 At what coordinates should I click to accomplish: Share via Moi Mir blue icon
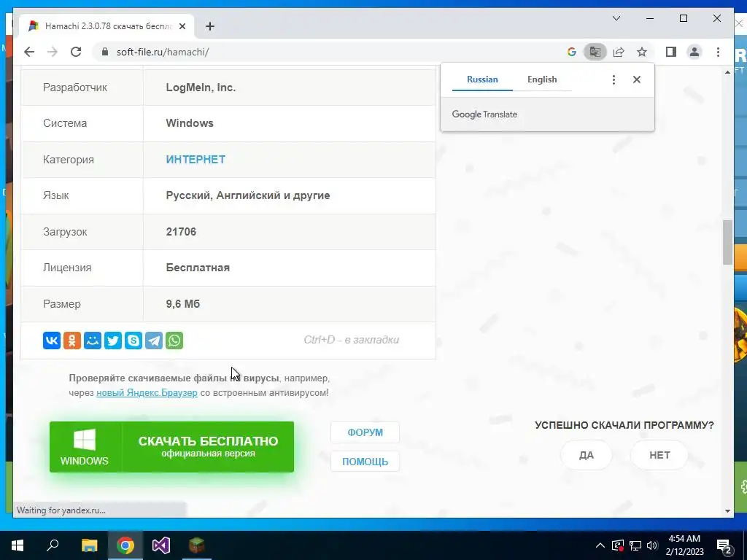[93, 341]
